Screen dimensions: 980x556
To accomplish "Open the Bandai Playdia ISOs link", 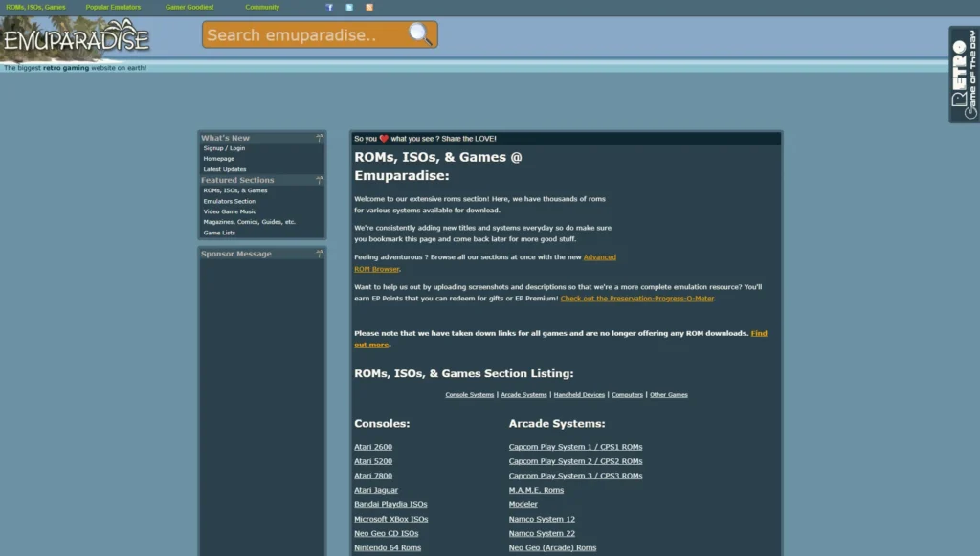I will tap(390, 504).
